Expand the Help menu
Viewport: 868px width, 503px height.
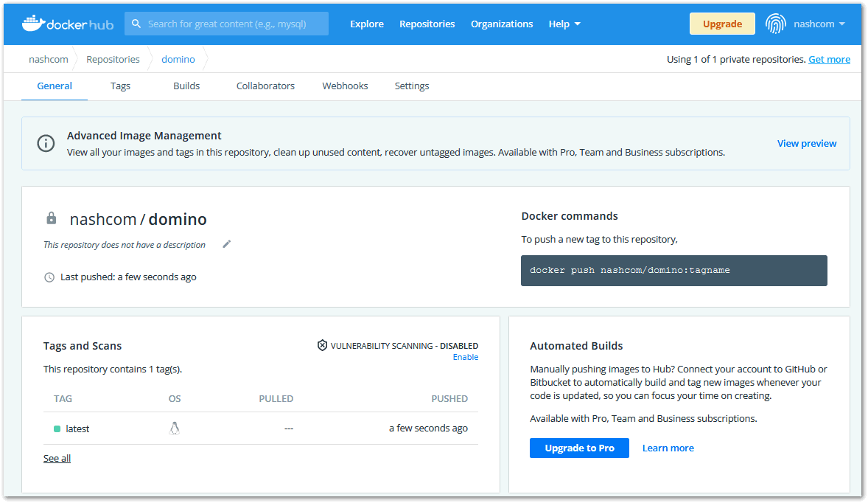point(564,24)
